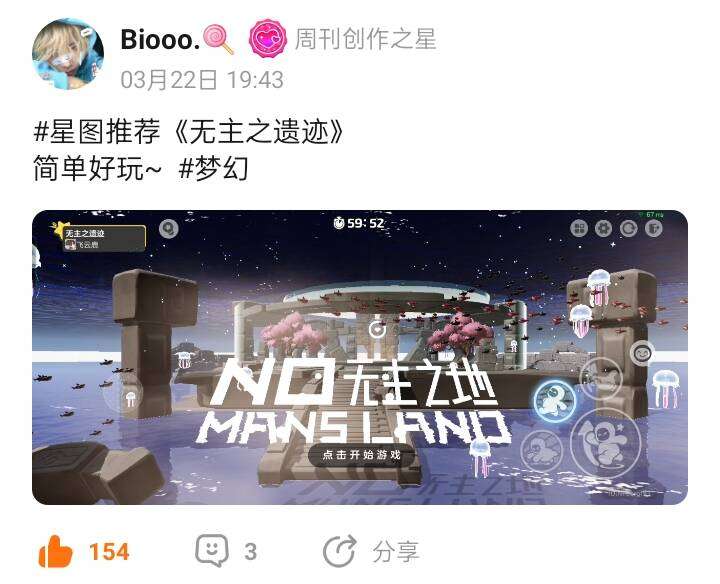Tap the in-game chat bubble icon
Image resolution: width=720 pixels, height=584 pixels.
[169, 229]
